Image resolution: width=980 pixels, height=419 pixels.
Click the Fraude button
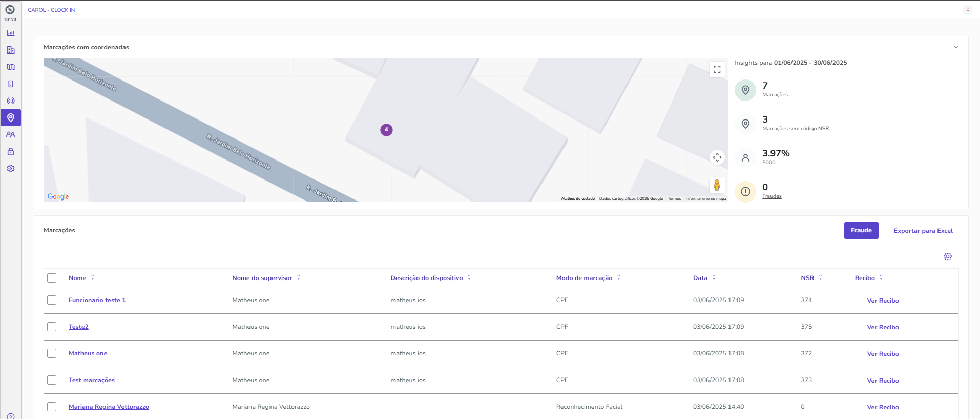(861, 231)
